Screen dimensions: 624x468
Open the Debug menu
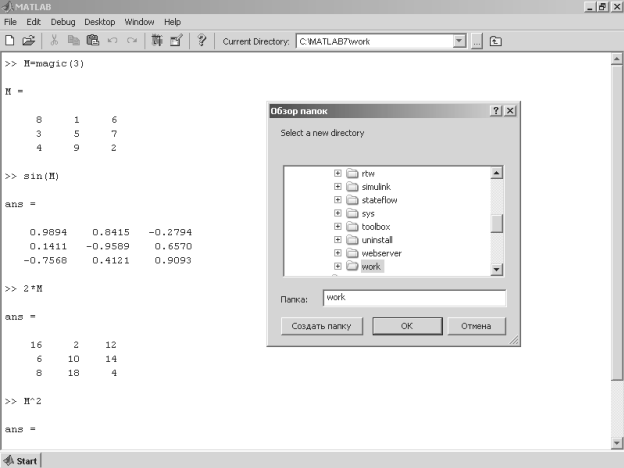click(x=63, y=22)
